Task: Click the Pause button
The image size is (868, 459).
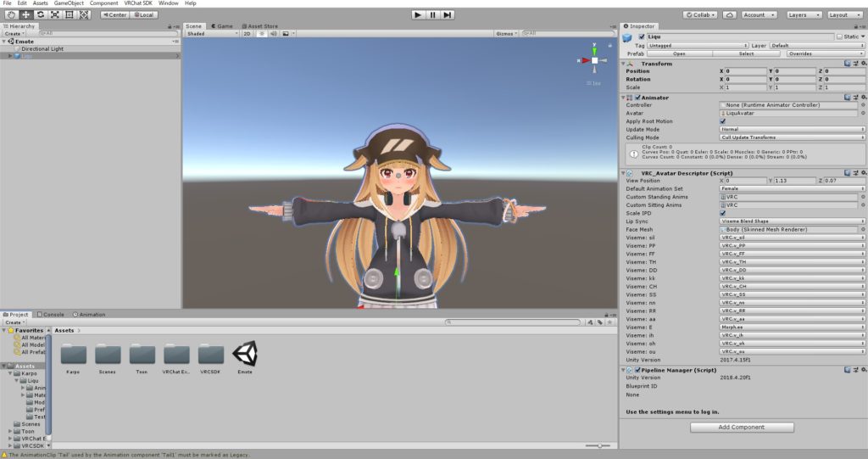Action: click(433, 15)
